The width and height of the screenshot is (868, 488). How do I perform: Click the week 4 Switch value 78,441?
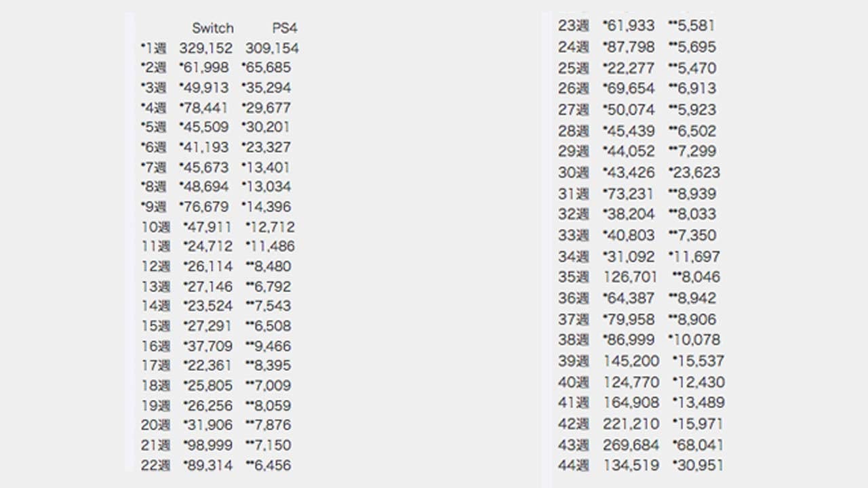(x=205, y=108)
